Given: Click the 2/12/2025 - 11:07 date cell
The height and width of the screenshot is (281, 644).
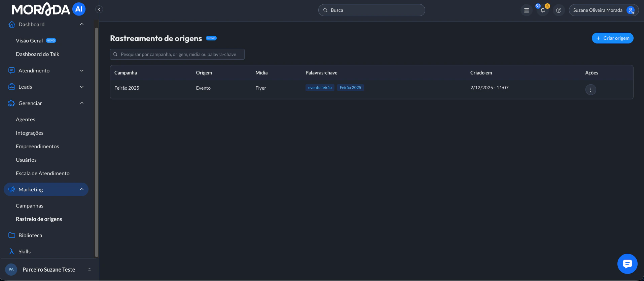Looking at the screenshot, I should [x=489, y=88].
